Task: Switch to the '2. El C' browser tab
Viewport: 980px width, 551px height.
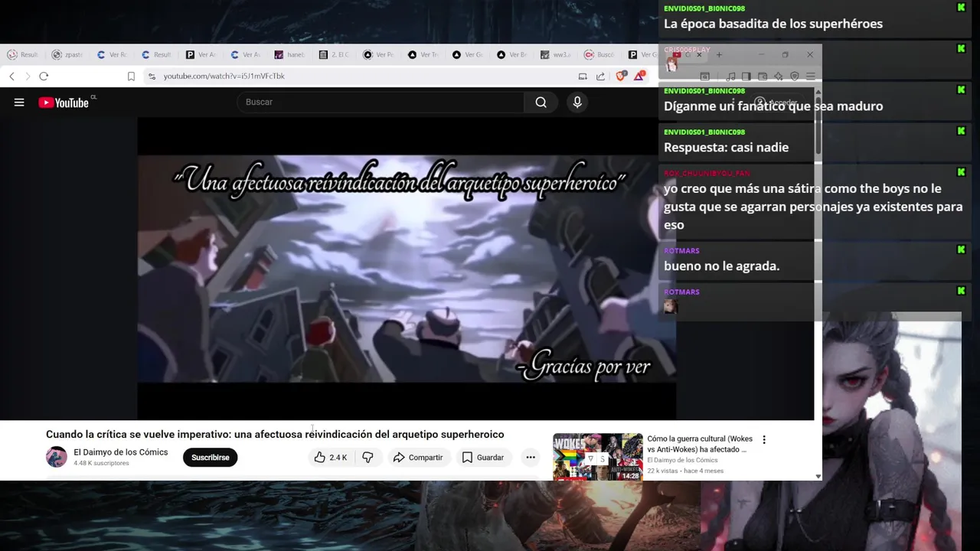Action: coord(335,55)
